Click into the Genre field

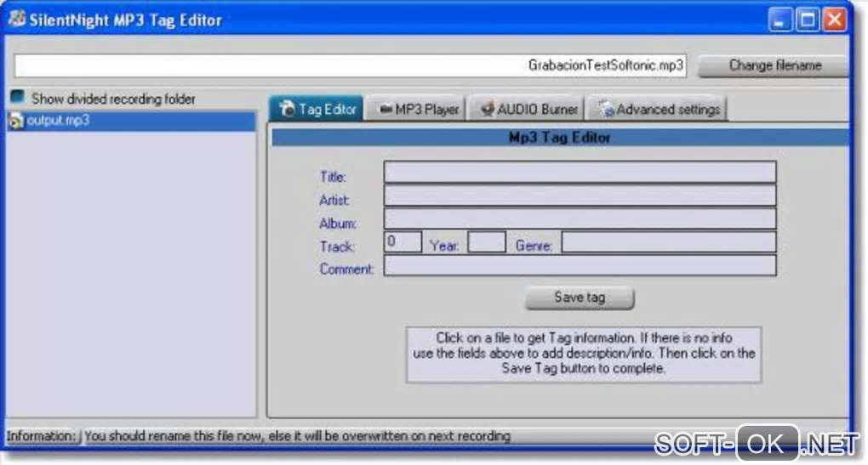tap(669, 242)
